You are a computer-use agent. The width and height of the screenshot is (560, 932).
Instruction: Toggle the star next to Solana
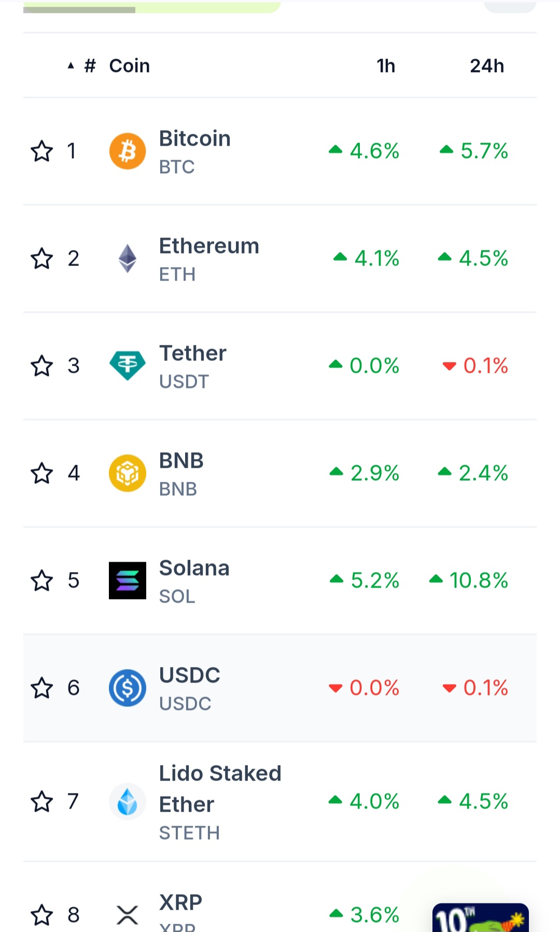pos(42,580)
